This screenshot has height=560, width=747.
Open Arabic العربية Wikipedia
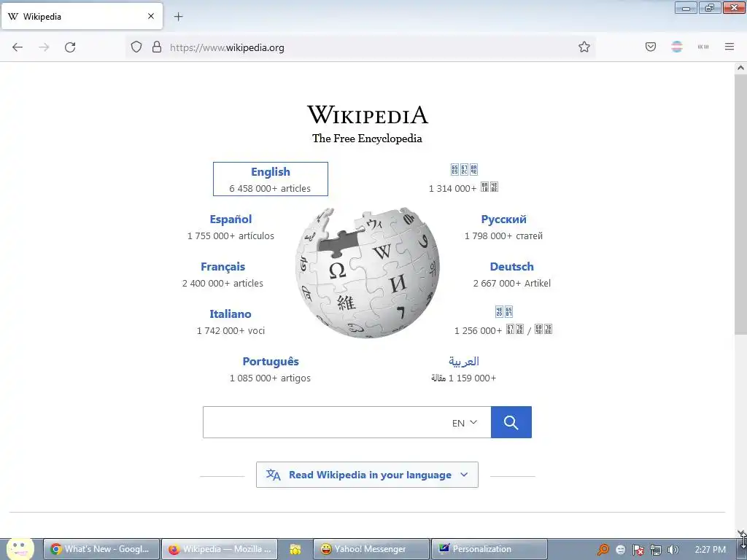463,362
